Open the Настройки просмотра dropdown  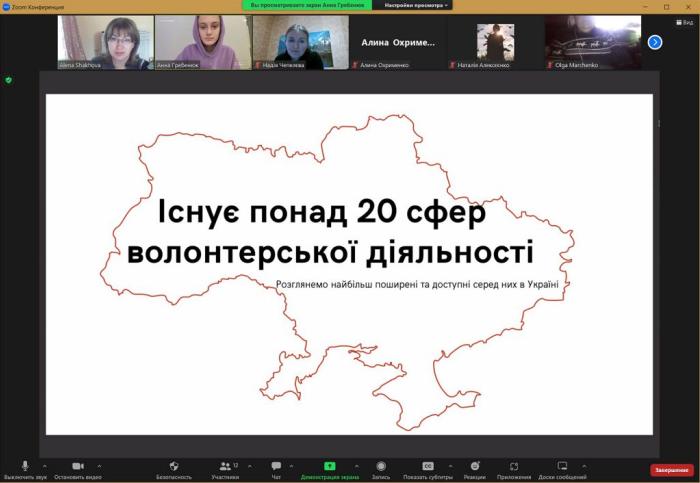click(416, 5)
